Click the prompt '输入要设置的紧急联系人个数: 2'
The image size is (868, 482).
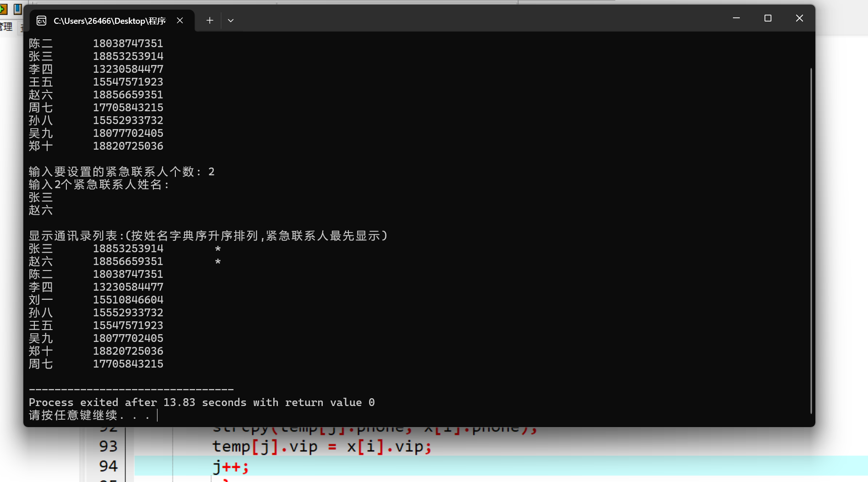(x=122, y=172)
